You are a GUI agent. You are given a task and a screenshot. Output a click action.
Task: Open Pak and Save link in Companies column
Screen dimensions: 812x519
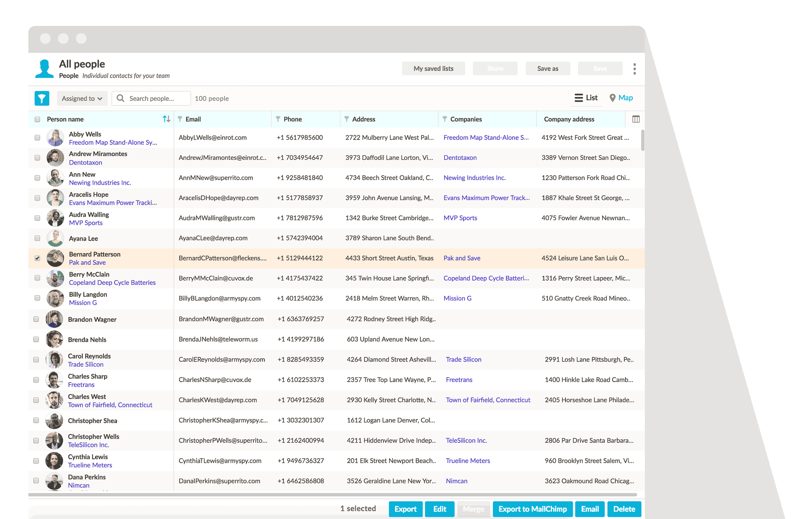click(462, 258)
